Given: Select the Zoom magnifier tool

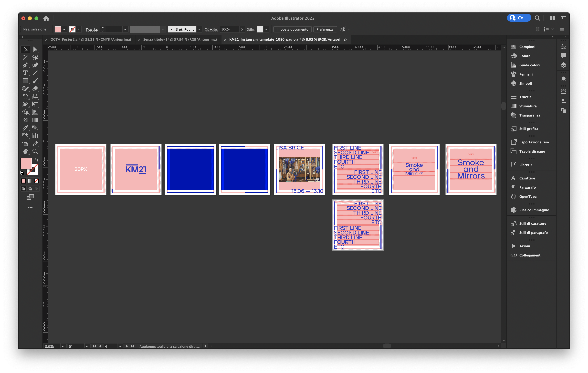Looking at the screenshot, I should [x=35, y=151].
